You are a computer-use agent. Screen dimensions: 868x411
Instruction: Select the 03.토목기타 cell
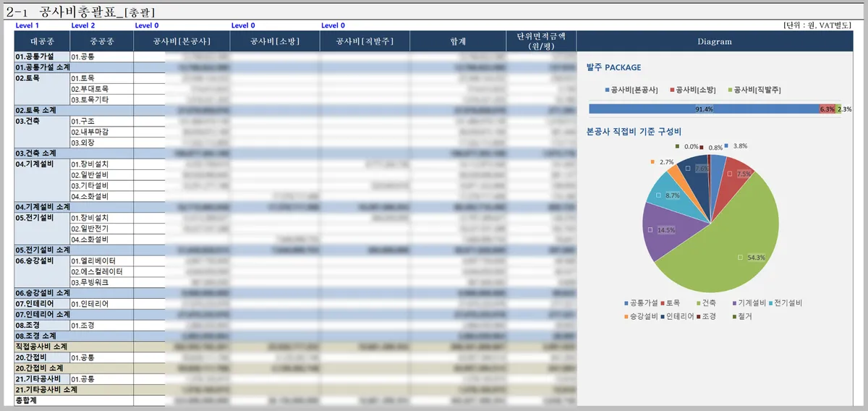102,99
